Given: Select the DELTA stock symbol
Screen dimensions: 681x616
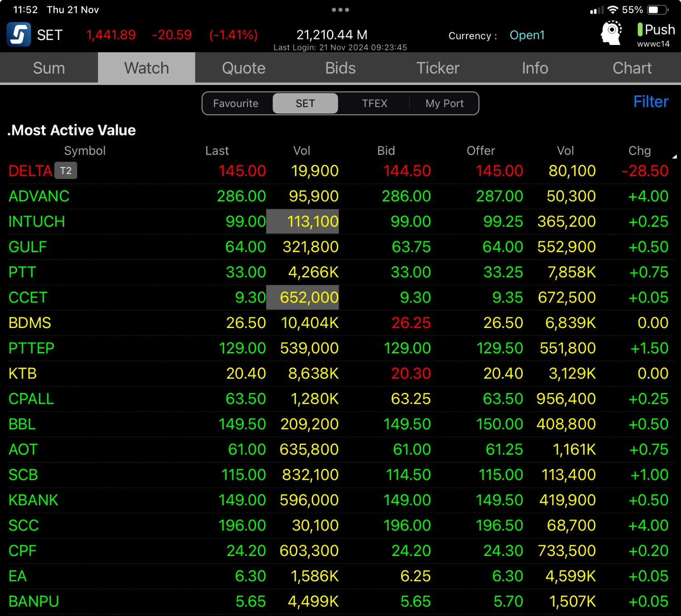Looking at the screenshot, I should point(30,171).
